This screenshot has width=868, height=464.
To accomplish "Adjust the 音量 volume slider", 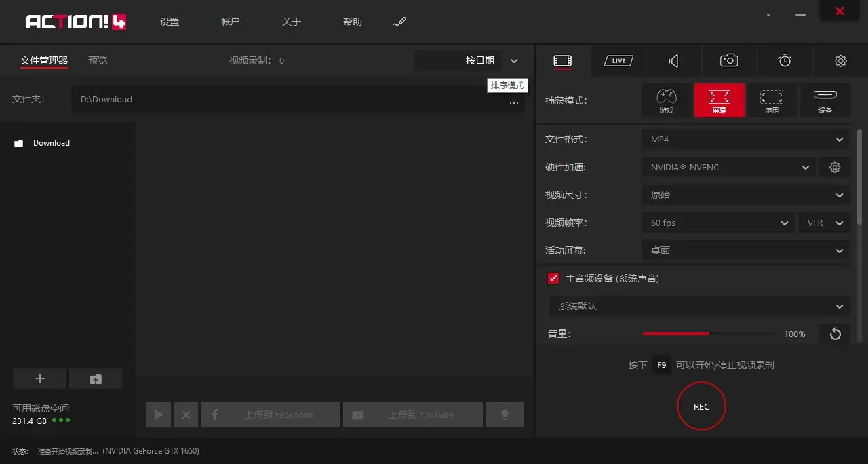I will (x=707, y=334).
